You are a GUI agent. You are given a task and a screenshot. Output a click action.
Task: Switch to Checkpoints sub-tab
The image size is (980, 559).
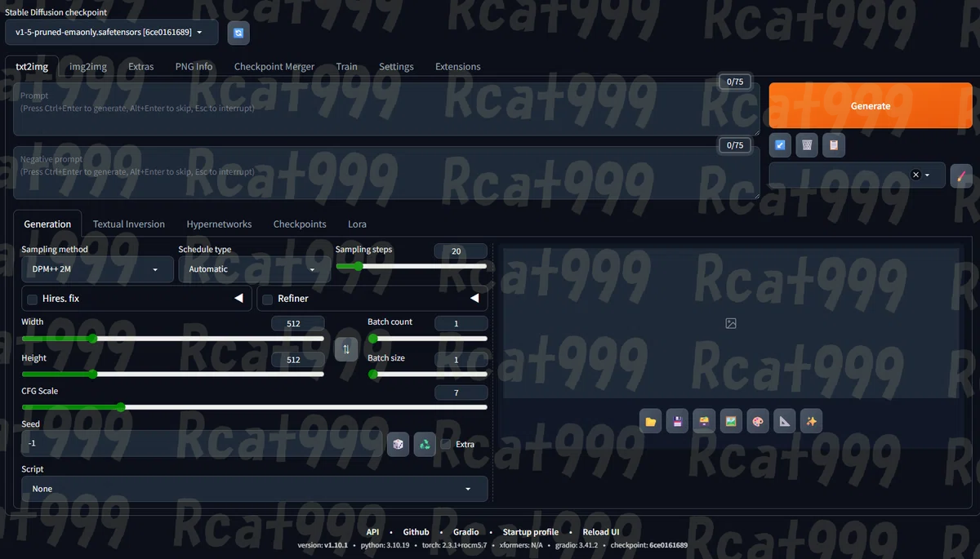pyautogui.click(x=300, y=224)
